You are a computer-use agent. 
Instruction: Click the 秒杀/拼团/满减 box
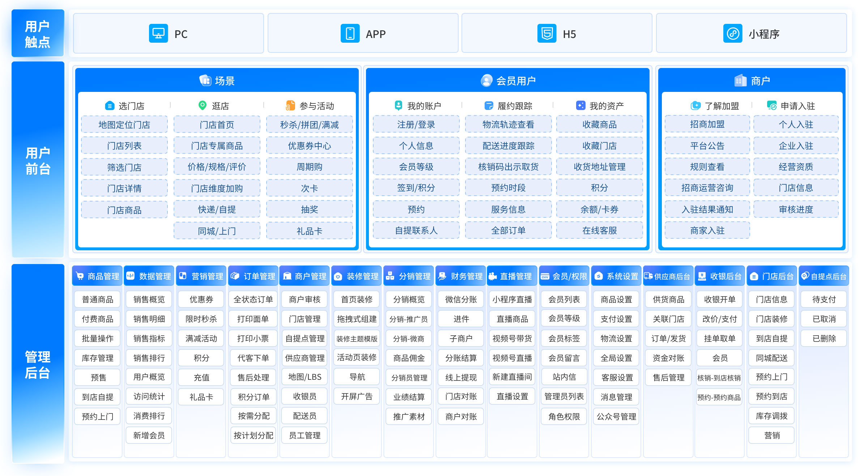(310, 124)
